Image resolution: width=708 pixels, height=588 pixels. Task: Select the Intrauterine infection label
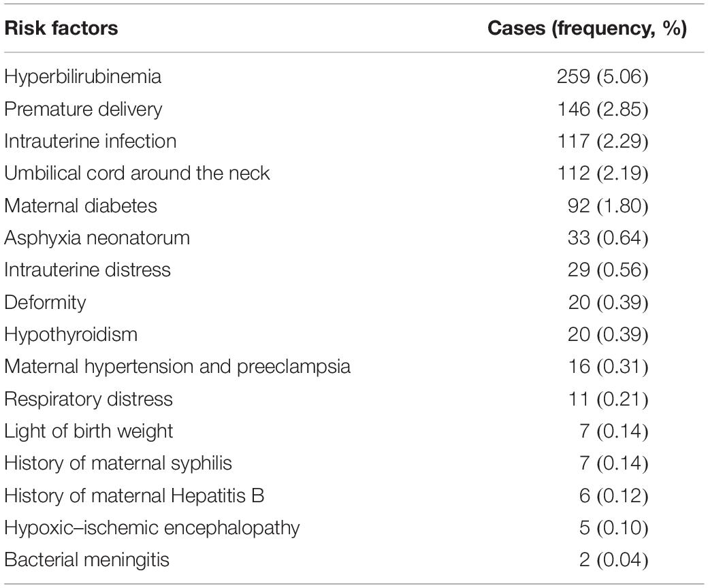coord(91,142)
